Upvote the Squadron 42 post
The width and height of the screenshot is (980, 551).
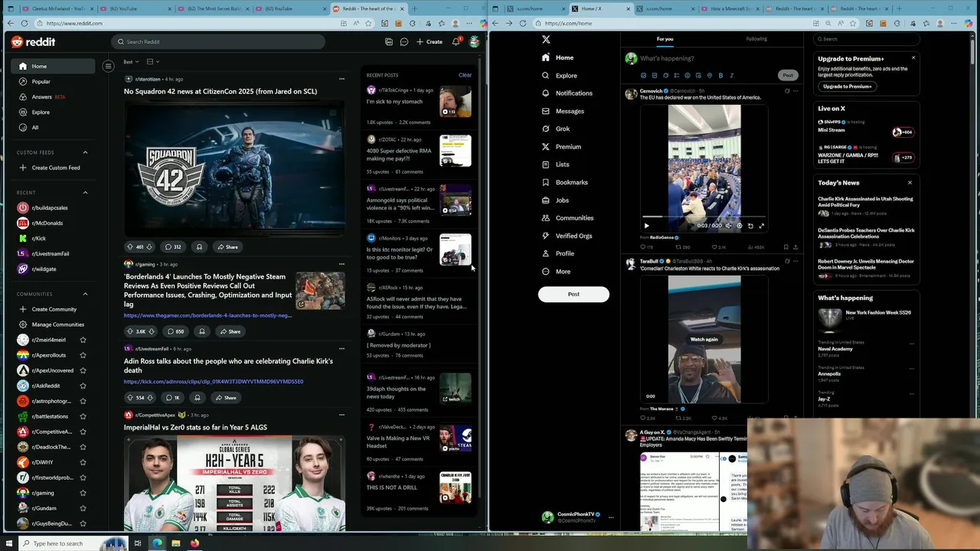click(x=130, y=246)
